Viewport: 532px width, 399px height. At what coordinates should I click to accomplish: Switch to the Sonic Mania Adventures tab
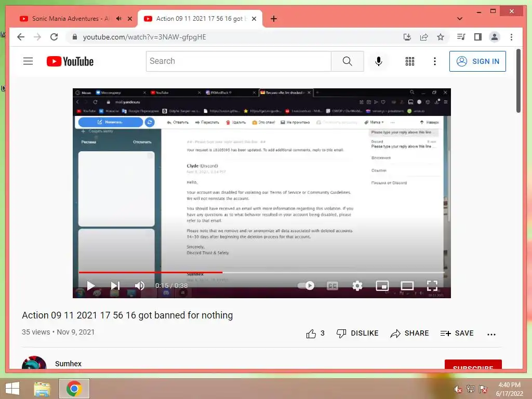click(x=71, y=19)
